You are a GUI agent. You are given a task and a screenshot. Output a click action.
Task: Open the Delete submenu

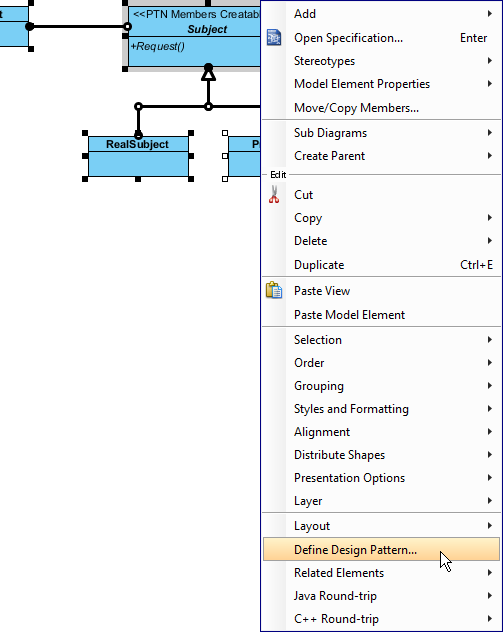point(381,241)
